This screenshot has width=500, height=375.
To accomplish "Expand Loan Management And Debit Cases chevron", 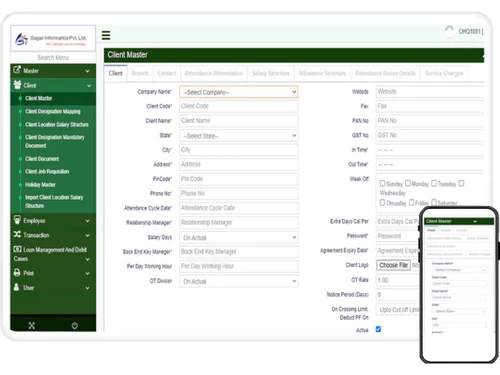I will point(87,259).
